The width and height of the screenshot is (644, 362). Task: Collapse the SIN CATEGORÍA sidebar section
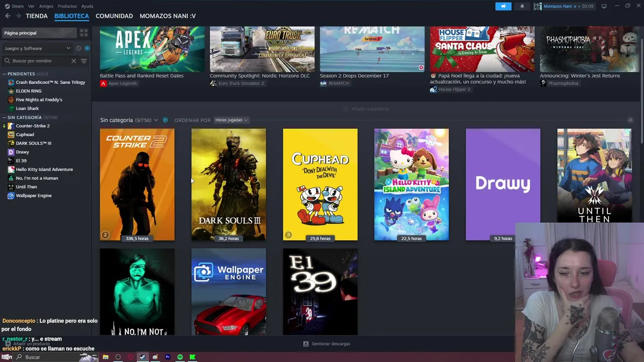pos(4,117)
